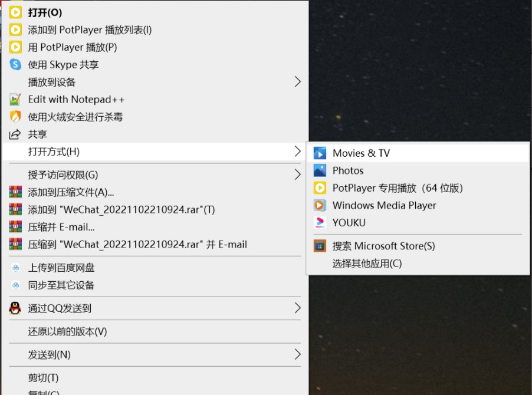Click the Skype icon in the context menu
This screenshot has width=532, height=395.
click(x=14, y=64)
